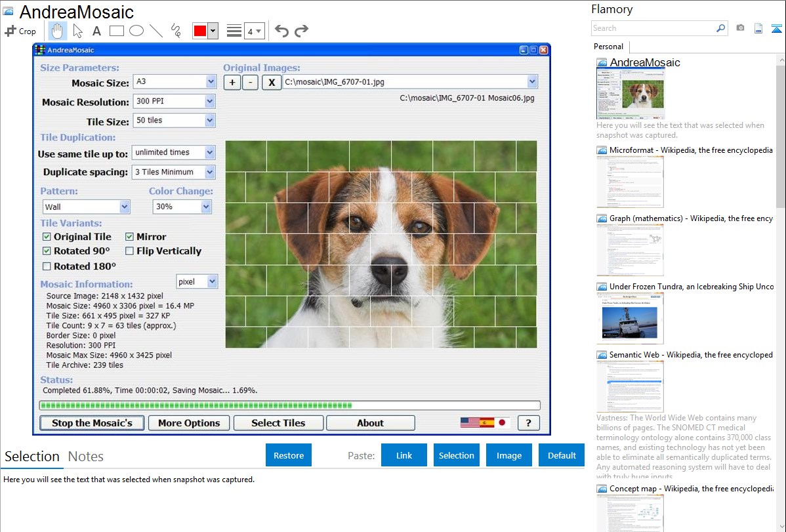Click the remove image minus button

pyautogui.click(x=250, y=82)
